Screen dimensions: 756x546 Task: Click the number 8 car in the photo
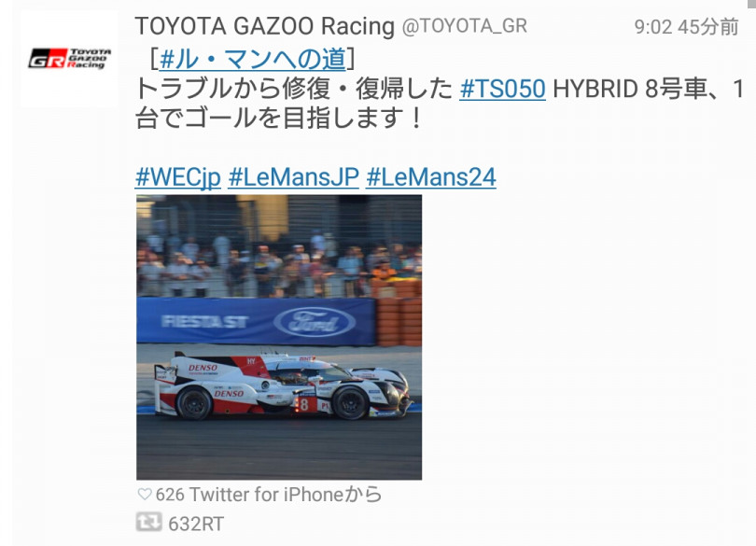point(282,385)
